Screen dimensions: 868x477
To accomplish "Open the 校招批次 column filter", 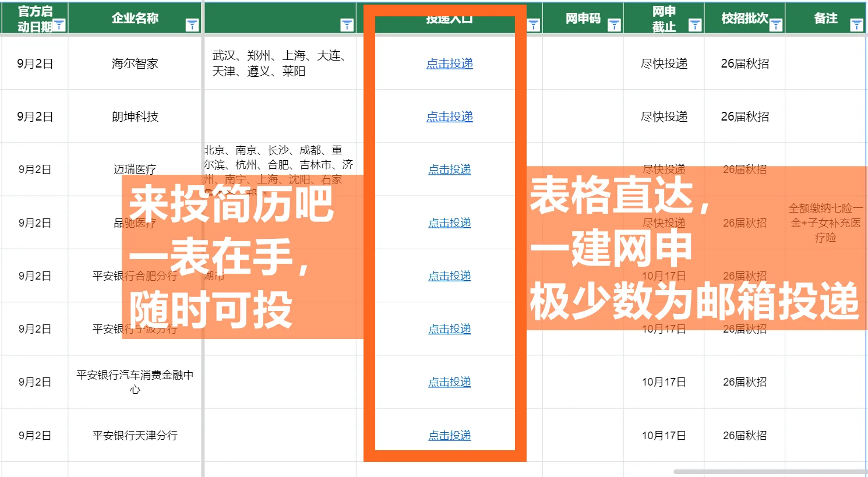I will coord(776,25).
